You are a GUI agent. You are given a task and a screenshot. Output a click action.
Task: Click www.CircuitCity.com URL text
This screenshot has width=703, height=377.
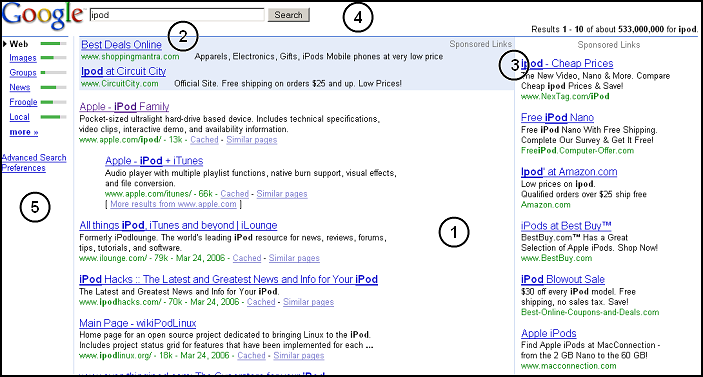point(120,84)
